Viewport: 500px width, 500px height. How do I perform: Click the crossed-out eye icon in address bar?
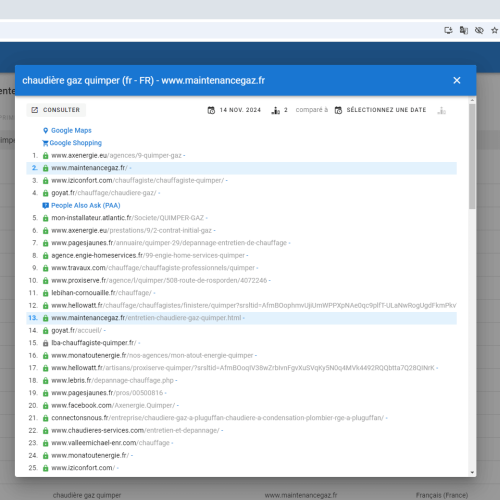click(479, 30)
